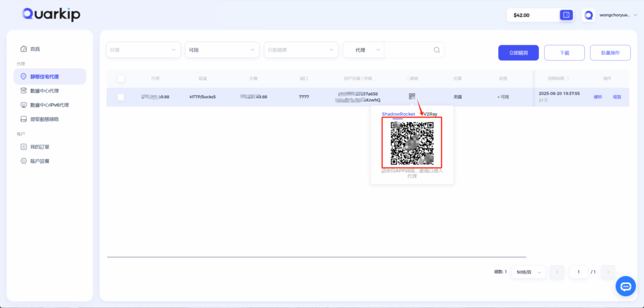644x308 pixels.
Task: Open the wallet recharge icon beside $42.00
Action: point(567,15)
